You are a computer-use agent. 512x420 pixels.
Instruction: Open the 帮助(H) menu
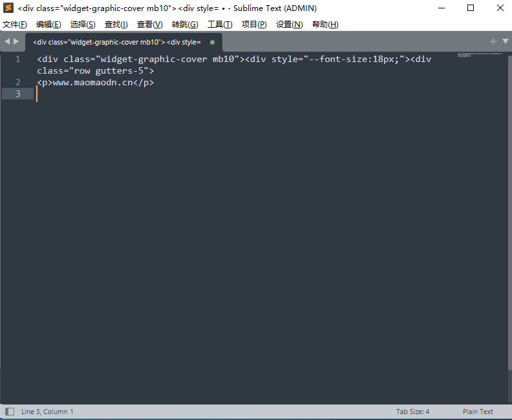coord(325,25)
